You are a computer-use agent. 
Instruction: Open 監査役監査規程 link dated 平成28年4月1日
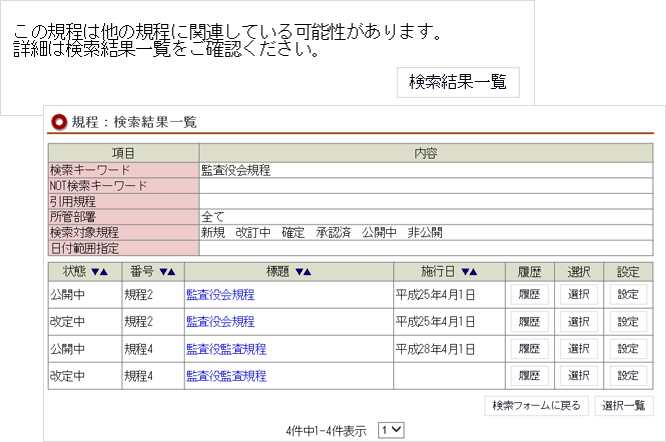[226, 349]
